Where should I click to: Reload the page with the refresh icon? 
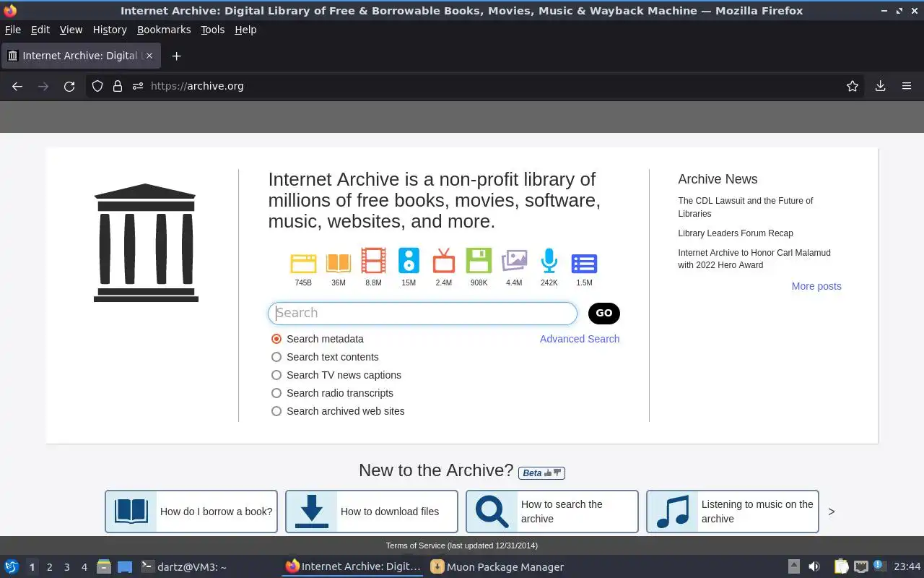tap(69, 86)
